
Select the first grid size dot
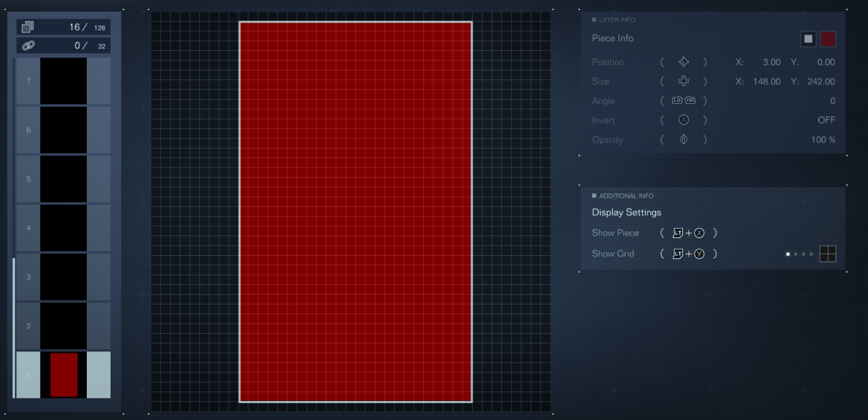point(788,254)
